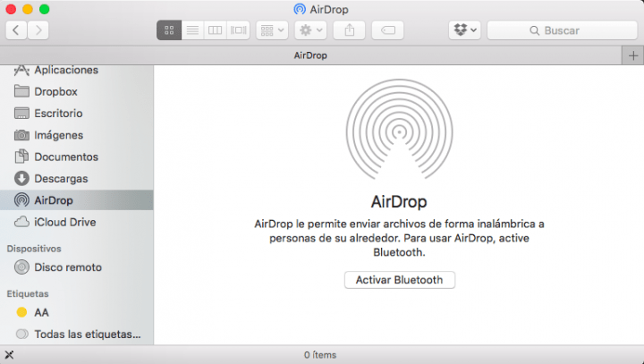644x364 pixels.
Task: Maximize the window with green button
Action: click(45, 9)
